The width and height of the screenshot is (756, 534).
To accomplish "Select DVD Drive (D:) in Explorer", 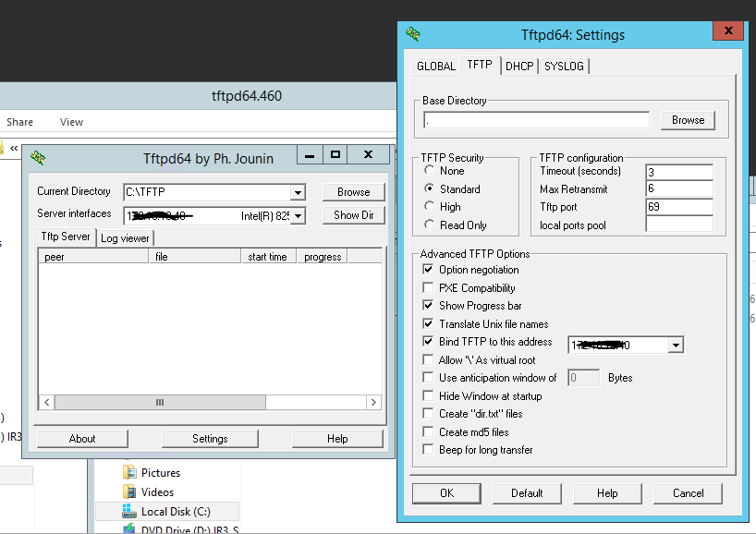I will [x=181, y=529].
